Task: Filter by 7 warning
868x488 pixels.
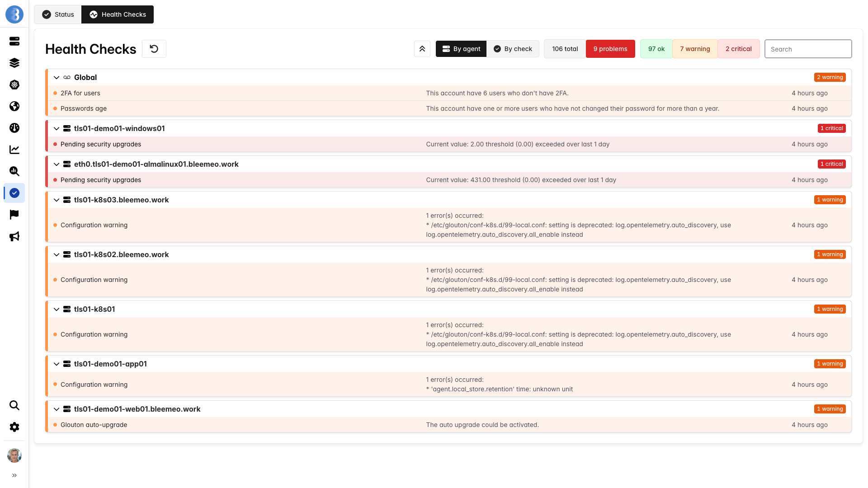Action: pyautogui.click(x=695, y=49)
